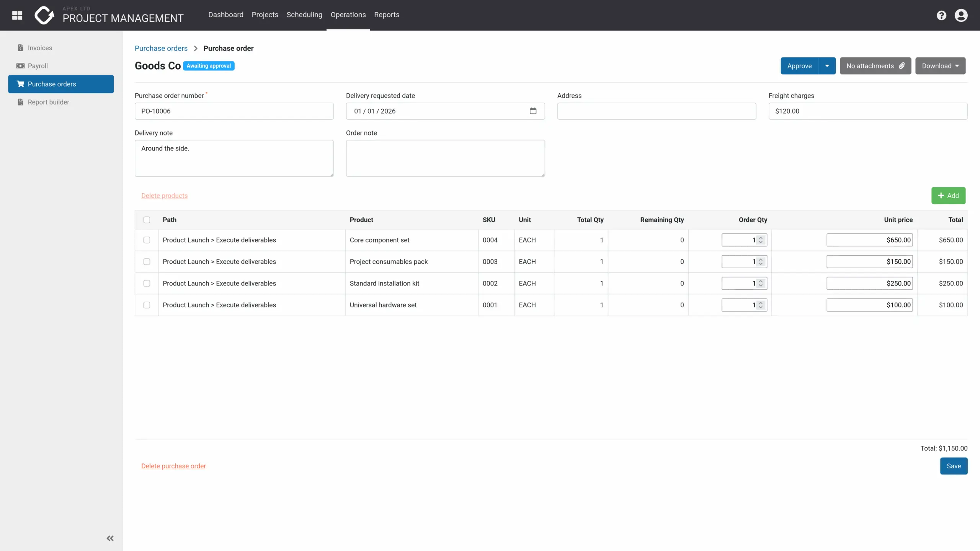Tick the Core component set row checkbox
Viewport: 980px width, 551px height.
click(147, 240)
